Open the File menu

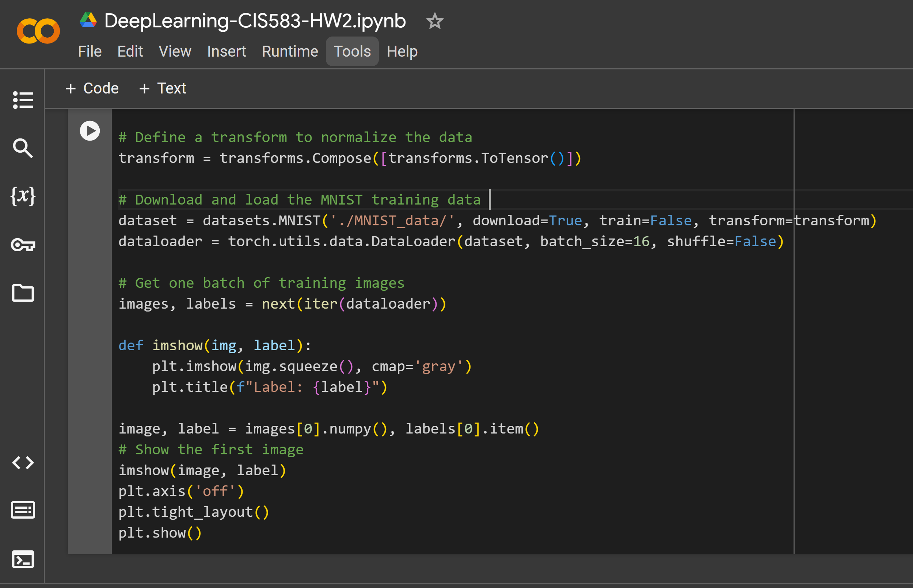coord(90,51)
